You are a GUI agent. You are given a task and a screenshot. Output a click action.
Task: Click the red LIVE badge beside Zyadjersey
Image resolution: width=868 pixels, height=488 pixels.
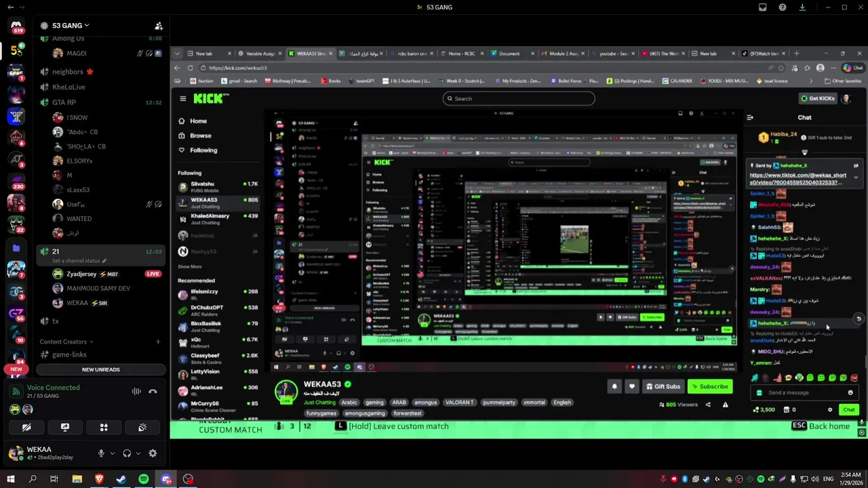153,274
